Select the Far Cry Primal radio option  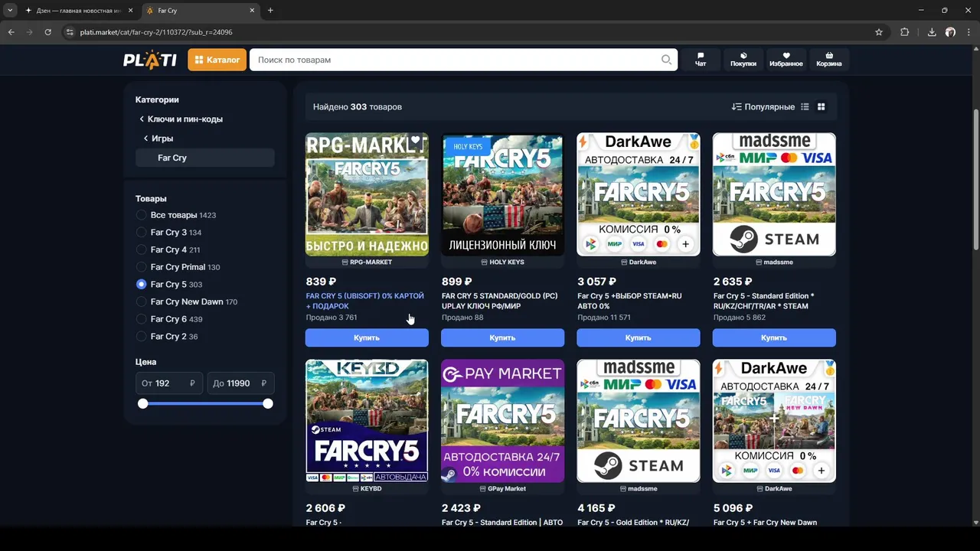point(141,267)
